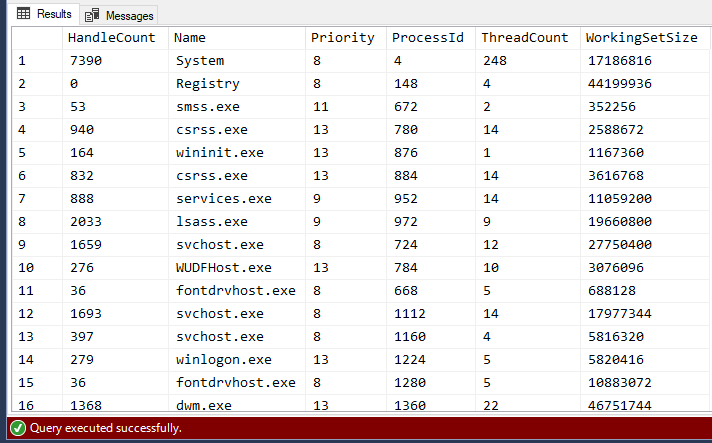Select row 5 via its row number
This screenshot has width=712, height=443.
[x=37, y=153]
